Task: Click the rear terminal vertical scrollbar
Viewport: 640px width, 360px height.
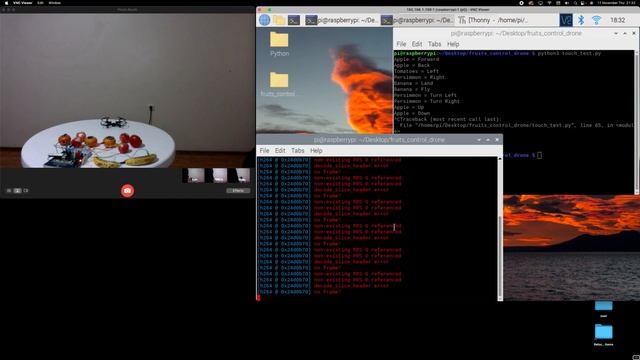Action: pyautogui.click(x=637, y=122)
